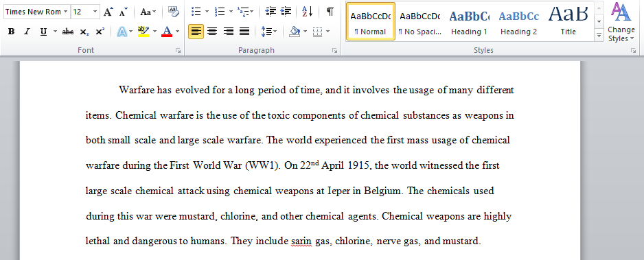The height and width of the screenshot is (260, 644).
Task: Toggle Underline formatting
Action: (43, 32)
